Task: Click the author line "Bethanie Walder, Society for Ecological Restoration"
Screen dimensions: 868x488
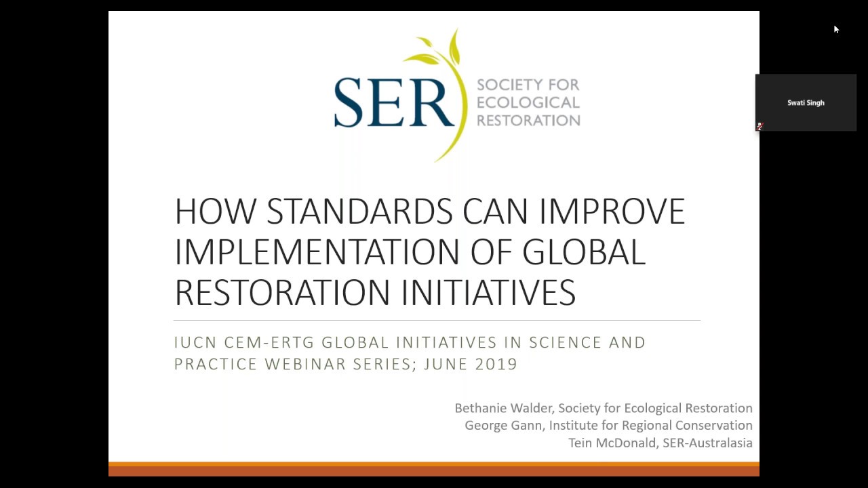Action: (x=604, y=408)
